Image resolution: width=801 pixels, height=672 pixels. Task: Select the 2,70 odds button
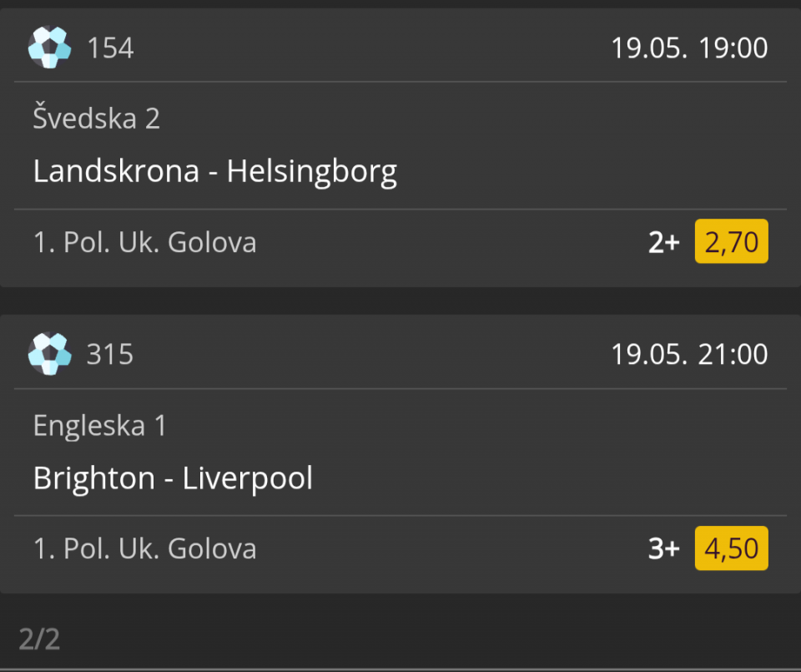click(x=731, y=241)
